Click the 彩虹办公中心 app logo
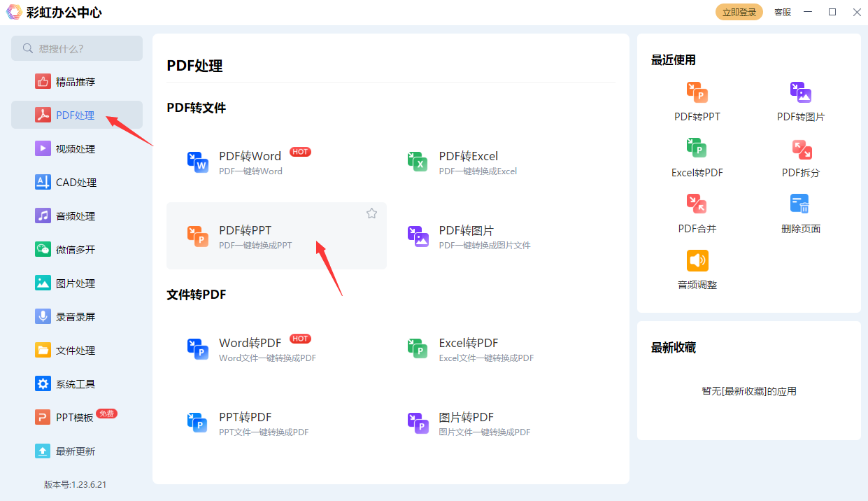This screenshot has width=868, height=501. pos(14,12)
